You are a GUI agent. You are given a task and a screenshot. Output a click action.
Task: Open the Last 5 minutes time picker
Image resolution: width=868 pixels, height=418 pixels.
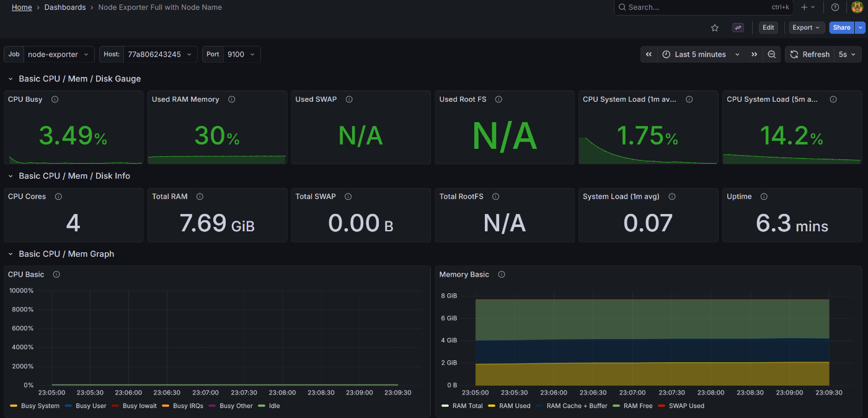pos(701,55)
